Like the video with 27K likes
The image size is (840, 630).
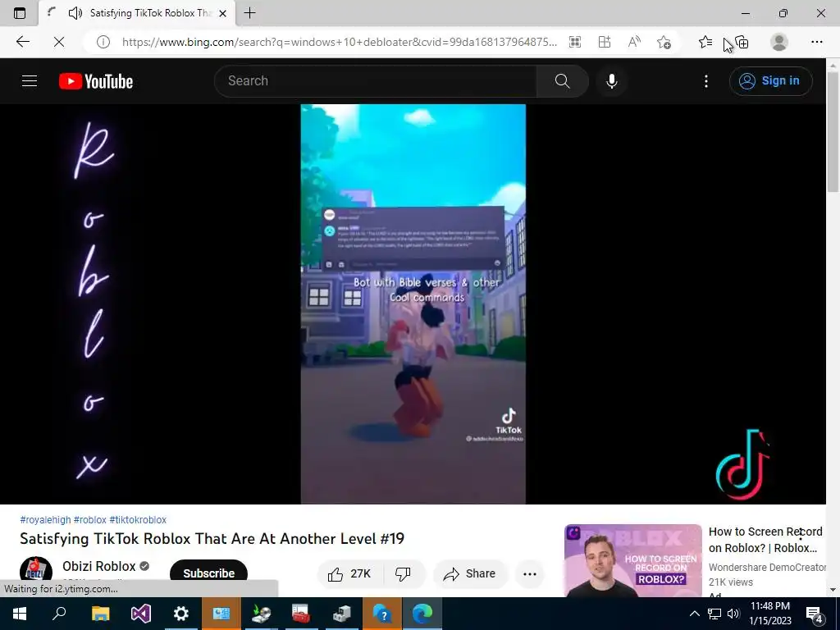[350, 573]
